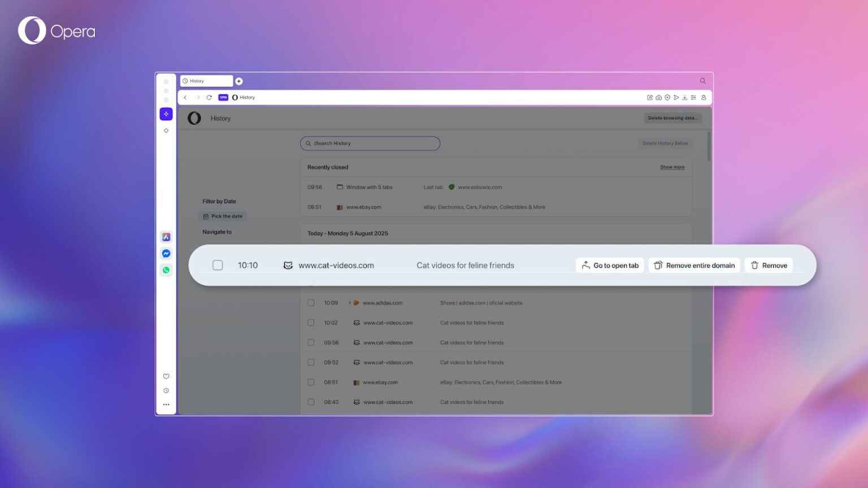Send page to My Flow with paper plane icon

click(676, 97)
